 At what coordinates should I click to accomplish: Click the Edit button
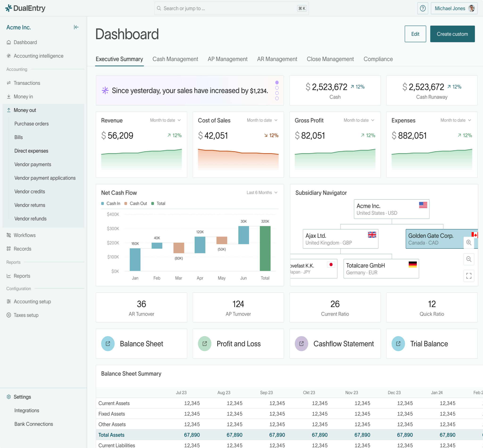(x=415, y=34)
